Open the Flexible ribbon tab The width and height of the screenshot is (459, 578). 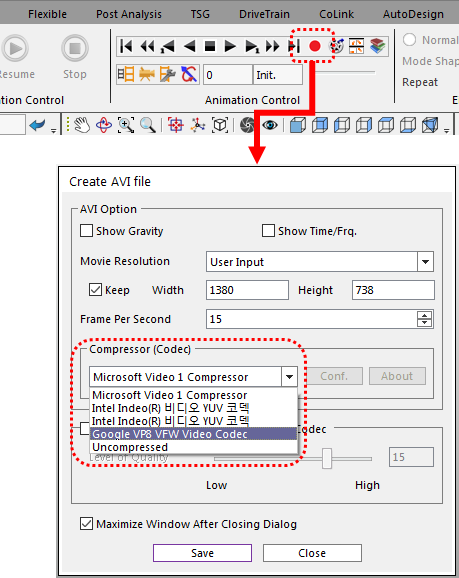[48, 14]
